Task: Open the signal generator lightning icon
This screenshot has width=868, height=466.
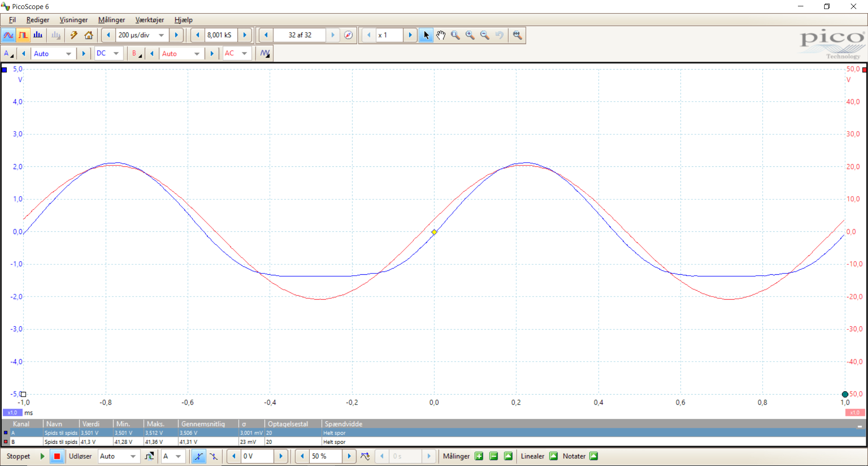Action: click(74, 35)
